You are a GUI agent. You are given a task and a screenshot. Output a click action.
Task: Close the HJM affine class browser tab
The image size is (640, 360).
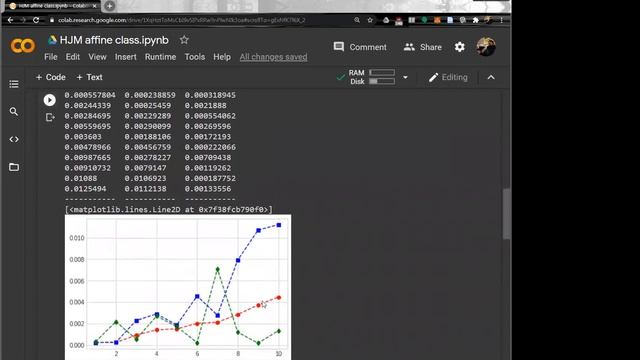coord(95,6)
